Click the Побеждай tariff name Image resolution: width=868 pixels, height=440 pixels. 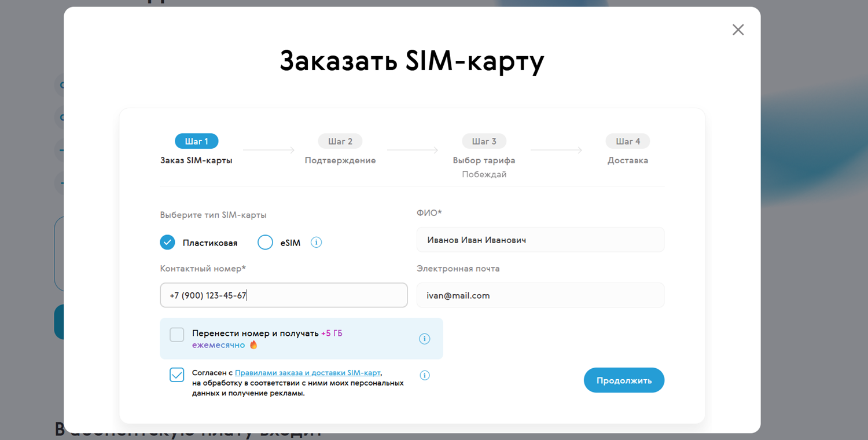pyautogui.click(x=484, y=174)
